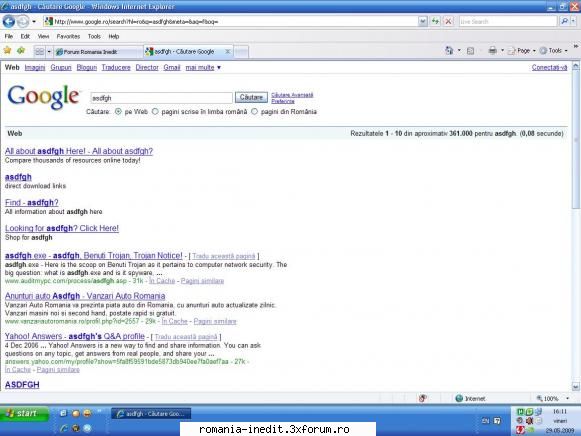
Task: Open the search provider options dropdown
Action: pyautogui.click(x=573, y=21)
